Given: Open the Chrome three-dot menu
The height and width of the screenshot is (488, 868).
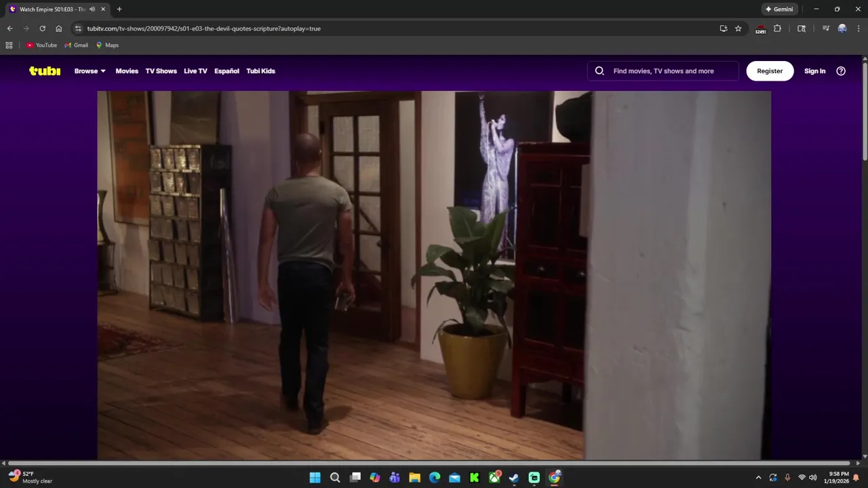Looking at the screenshot, I should [859, 28].
